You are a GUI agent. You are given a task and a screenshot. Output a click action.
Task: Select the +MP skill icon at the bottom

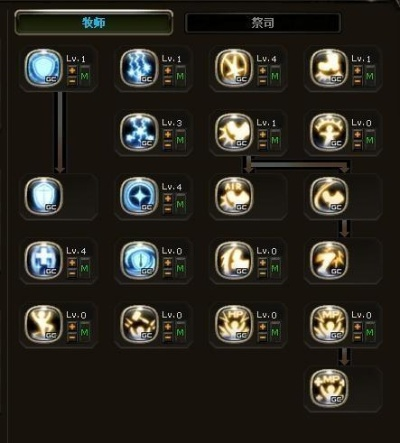(x=329, y=388)
